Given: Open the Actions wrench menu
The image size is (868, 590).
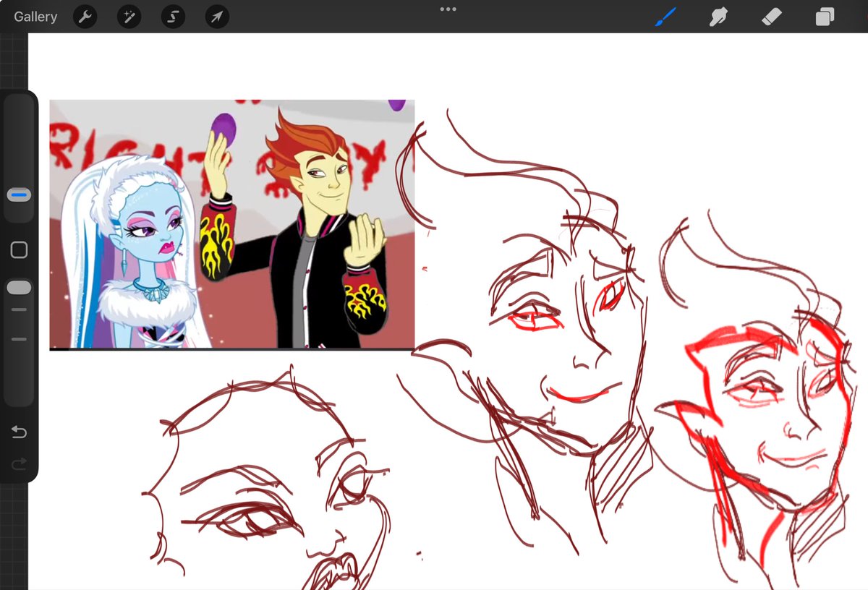Looking at the screenshot, I should (85, 17).
